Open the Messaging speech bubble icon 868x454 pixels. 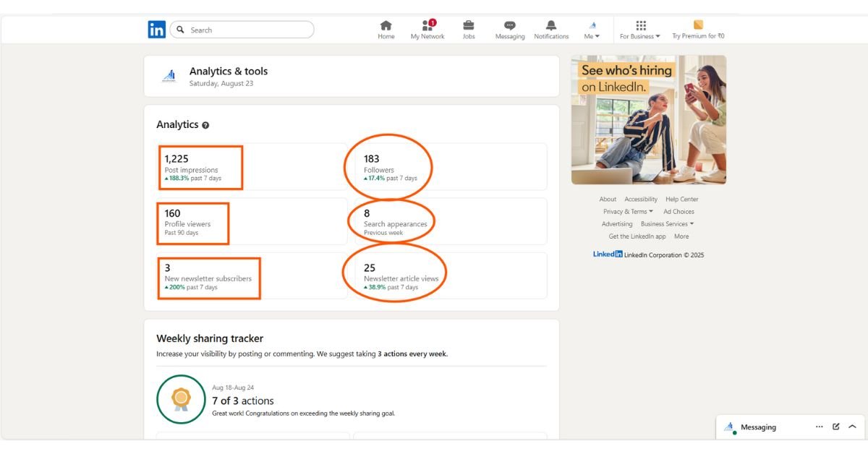(510, 25)
